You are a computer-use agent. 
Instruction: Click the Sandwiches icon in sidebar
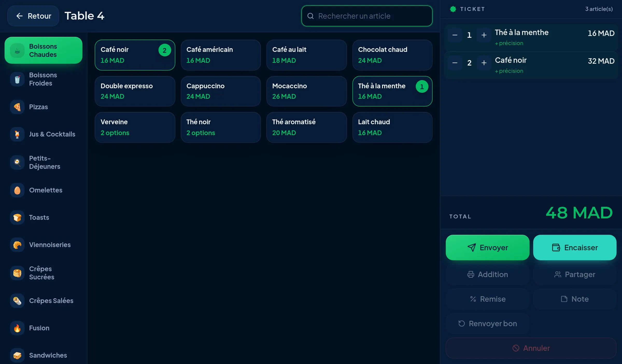(x=17, y=355)
